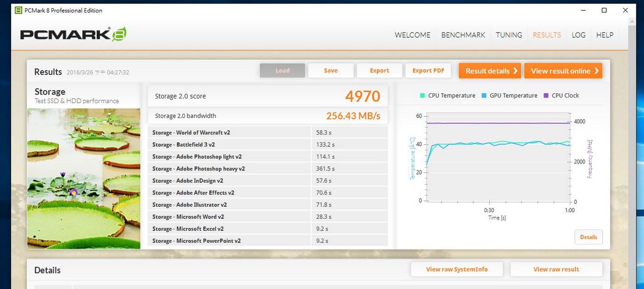Select the Battlefield 3 v2 row
The width and height of the screenshot is (644, 289).
tap(268, 144)
